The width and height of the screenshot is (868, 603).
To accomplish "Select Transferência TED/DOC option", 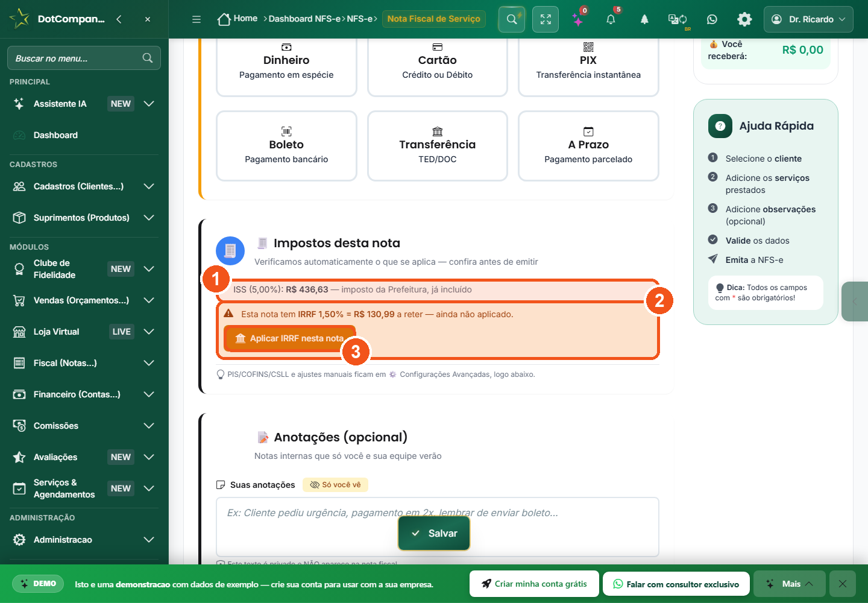I will (x=438, y=146).
